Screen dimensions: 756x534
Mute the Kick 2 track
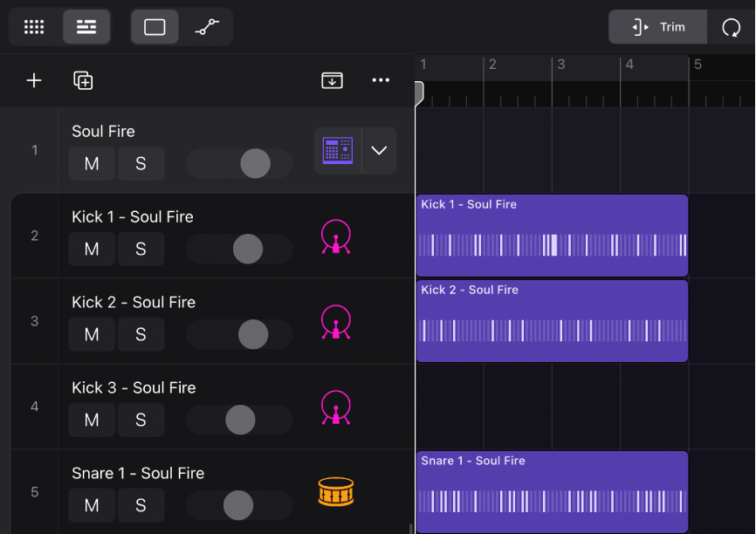tap(92, 334)
